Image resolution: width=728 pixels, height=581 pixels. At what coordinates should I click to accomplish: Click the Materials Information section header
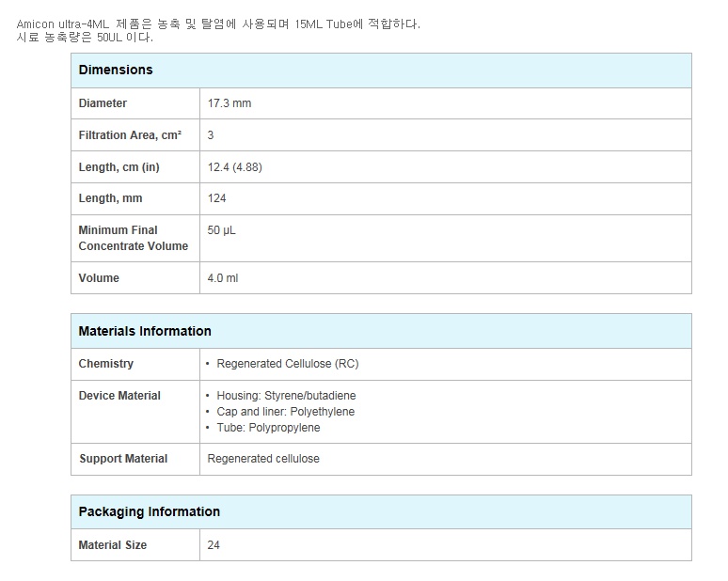click(x=145, y=331)
